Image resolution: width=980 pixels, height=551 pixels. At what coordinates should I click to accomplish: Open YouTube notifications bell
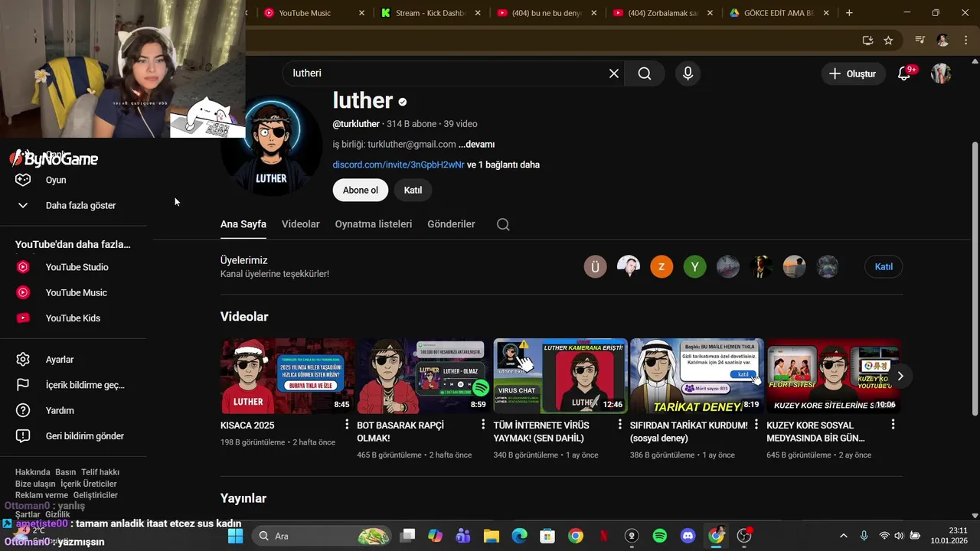point(904,73)
